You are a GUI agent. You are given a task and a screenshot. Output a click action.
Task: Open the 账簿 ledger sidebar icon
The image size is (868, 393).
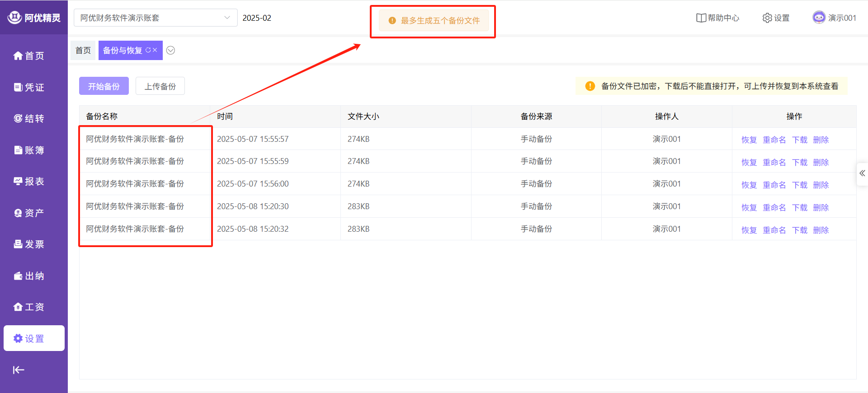coord(18,150)
